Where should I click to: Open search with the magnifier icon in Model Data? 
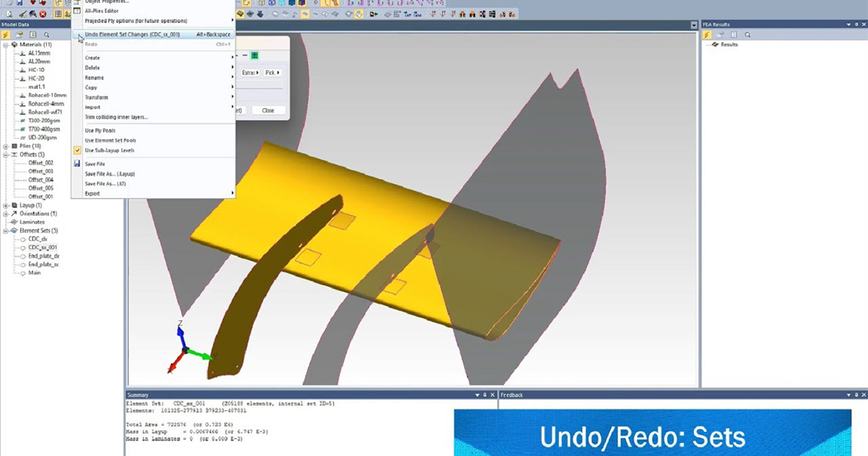[x=46, y=35]
